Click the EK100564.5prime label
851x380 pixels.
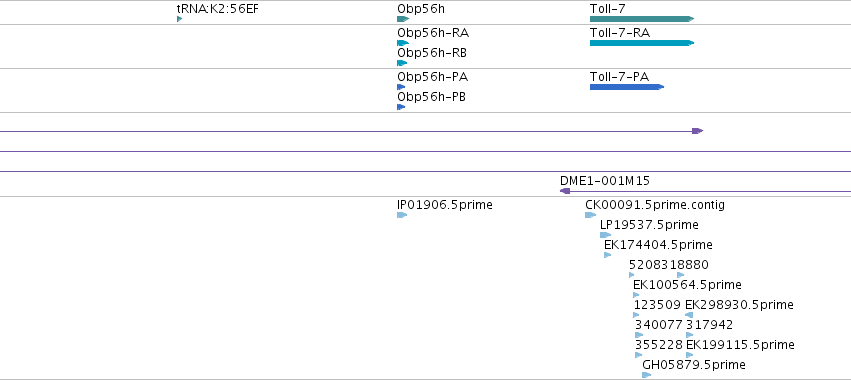pyautogui.click(x=687, y=285)
